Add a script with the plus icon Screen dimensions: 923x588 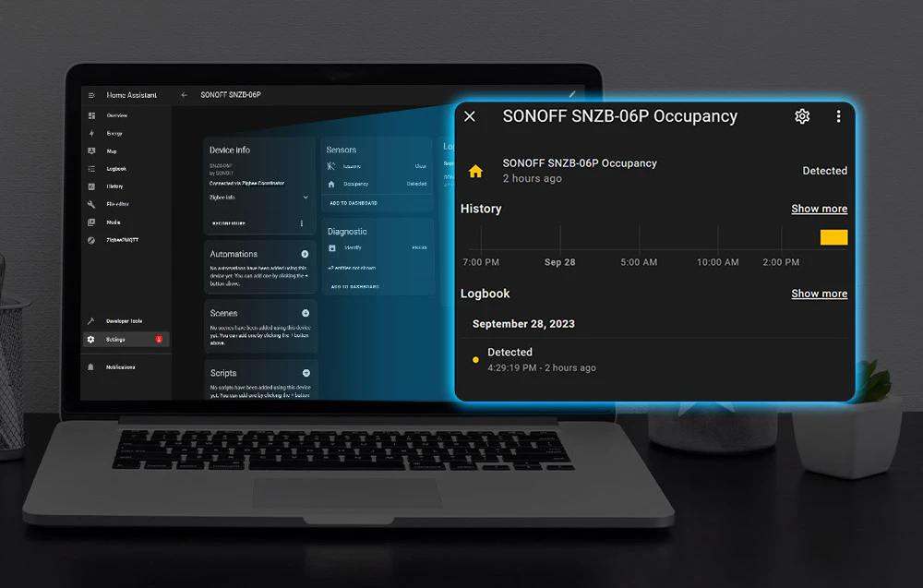(x=306, y=373)
